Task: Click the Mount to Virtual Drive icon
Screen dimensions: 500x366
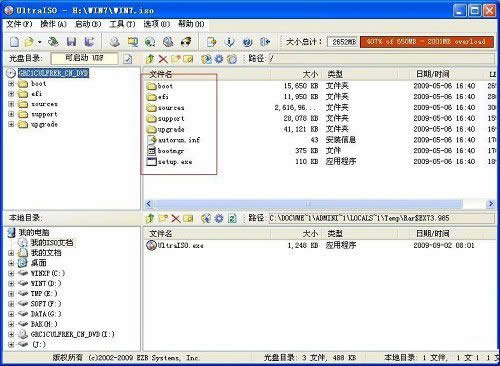Action: pyautogui.click(x=168, y=42)
